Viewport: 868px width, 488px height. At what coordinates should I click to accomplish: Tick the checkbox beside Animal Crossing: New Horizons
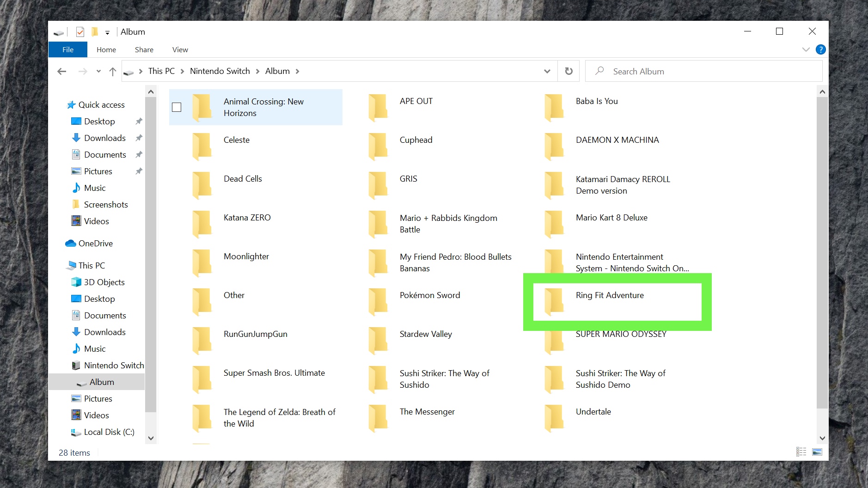point(177,107)
